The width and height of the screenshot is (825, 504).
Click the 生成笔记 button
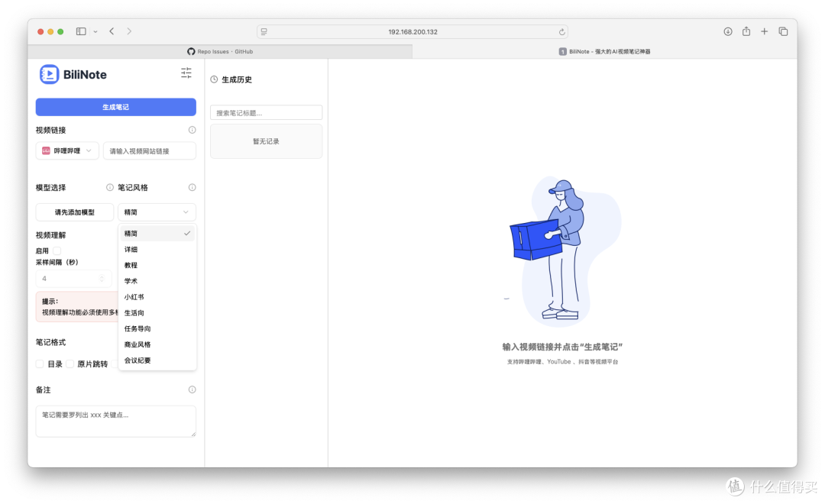116,107
